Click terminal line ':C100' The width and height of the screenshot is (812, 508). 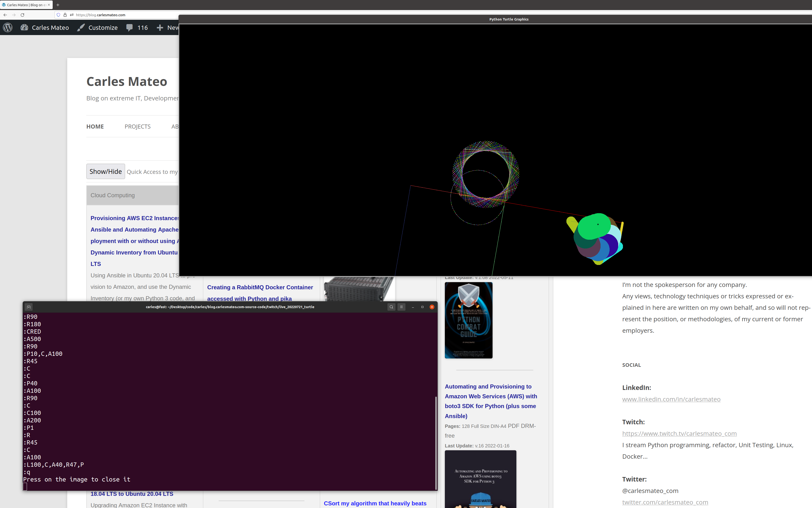[32, 413]
